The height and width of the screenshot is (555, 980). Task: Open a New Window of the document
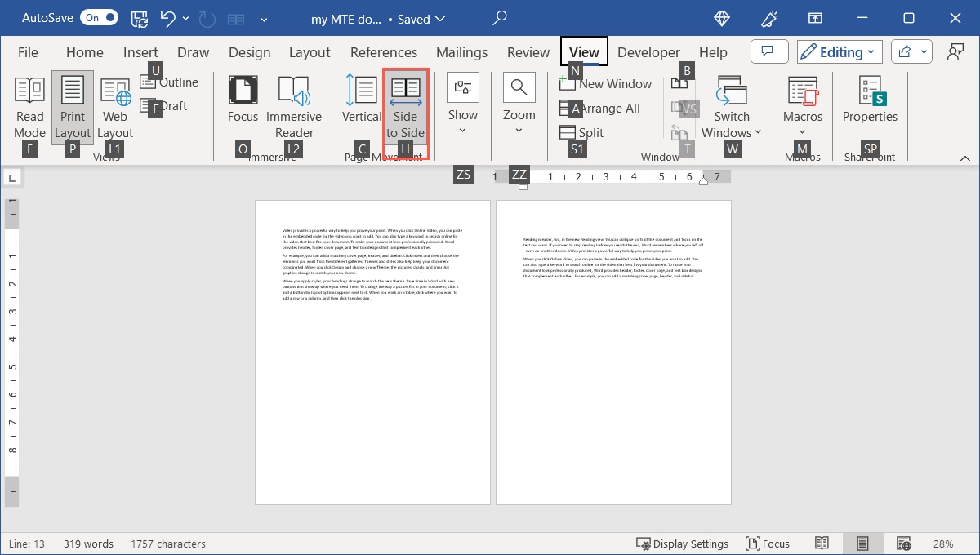click(x=607, y=83)
